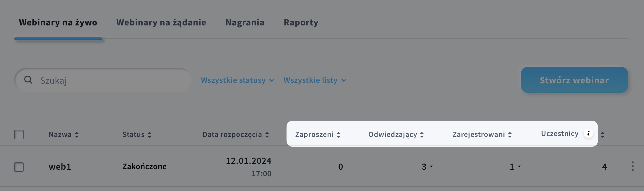
Task: Sort by Data rozpoczęcia arrows
Action: [x=267, y=135]
